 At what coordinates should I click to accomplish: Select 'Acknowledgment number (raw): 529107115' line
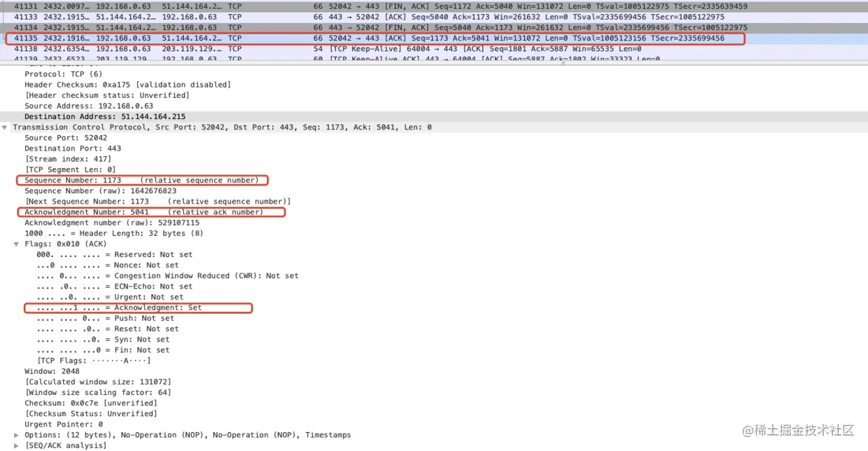click(112, 223)
